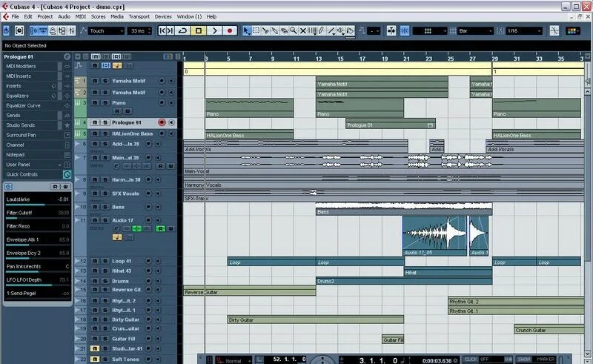Solo the Prologue 01 track
This screenshot has height=364, width=593.
(105, 122)
